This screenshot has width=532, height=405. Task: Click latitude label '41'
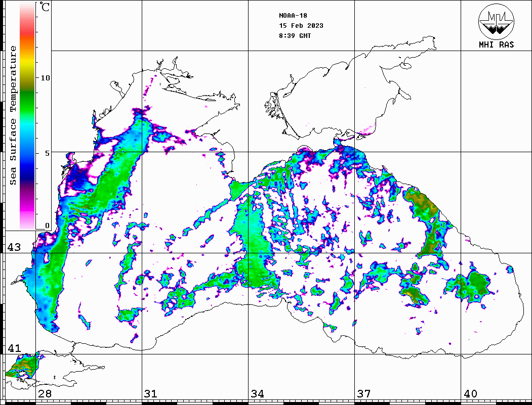coord(14,348)
